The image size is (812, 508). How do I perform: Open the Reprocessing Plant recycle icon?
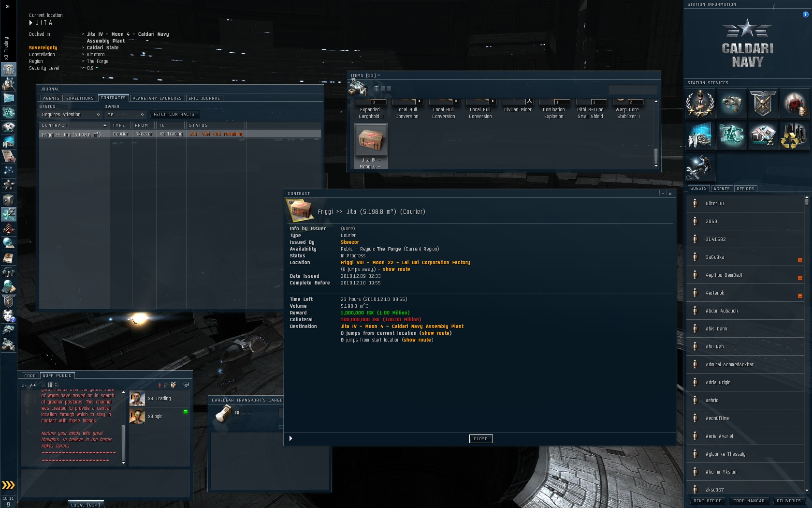(x=794, y=135)
